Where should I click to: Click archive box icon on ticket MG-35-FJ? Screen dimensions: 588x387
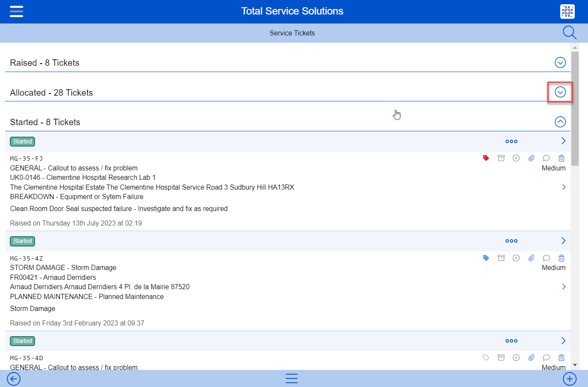pos(501,158)
